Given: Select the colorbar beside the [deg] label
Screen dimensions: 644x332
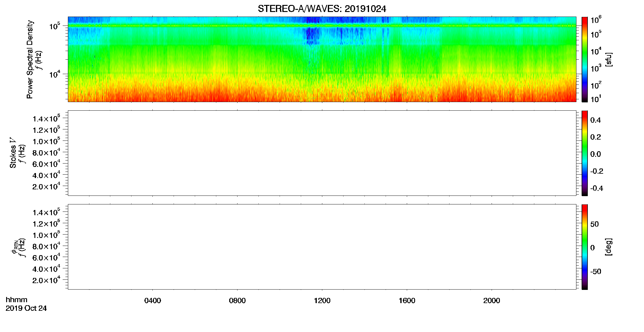Looking at the screenshot, I should (x=584, y=247).
